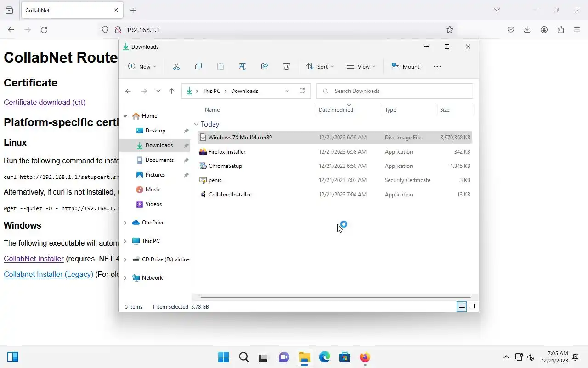Expand the This PC tree node
This screenshot has width=588, height=368.
(x=125, y=241)
